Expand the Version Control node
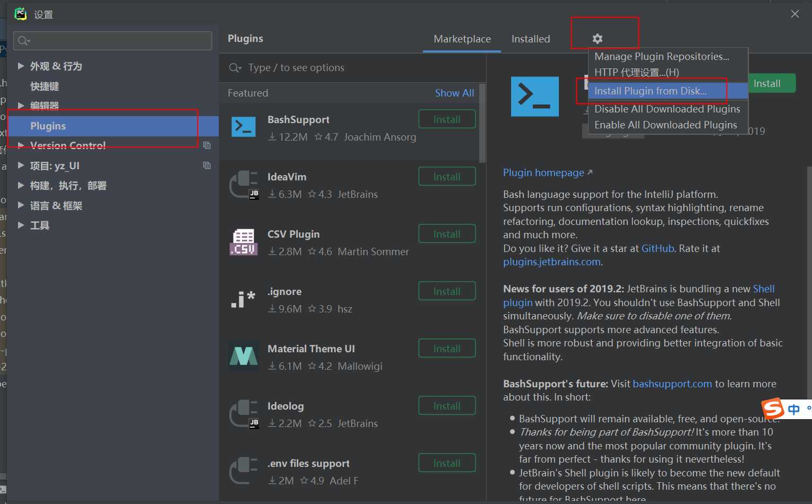 (x=21, y=145)
